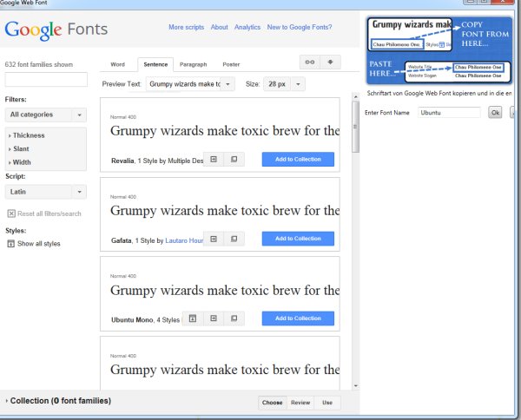
Task: Click the copy-paste instruction image
Action: [439, 51]
